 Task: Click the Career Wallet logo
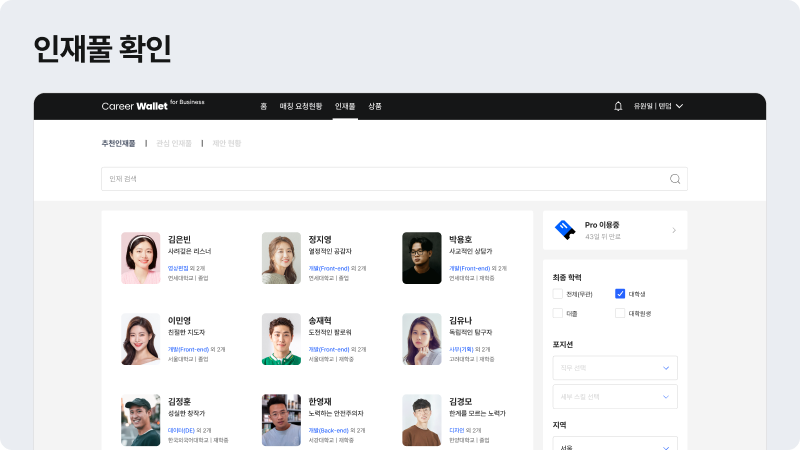pos(153,105)
